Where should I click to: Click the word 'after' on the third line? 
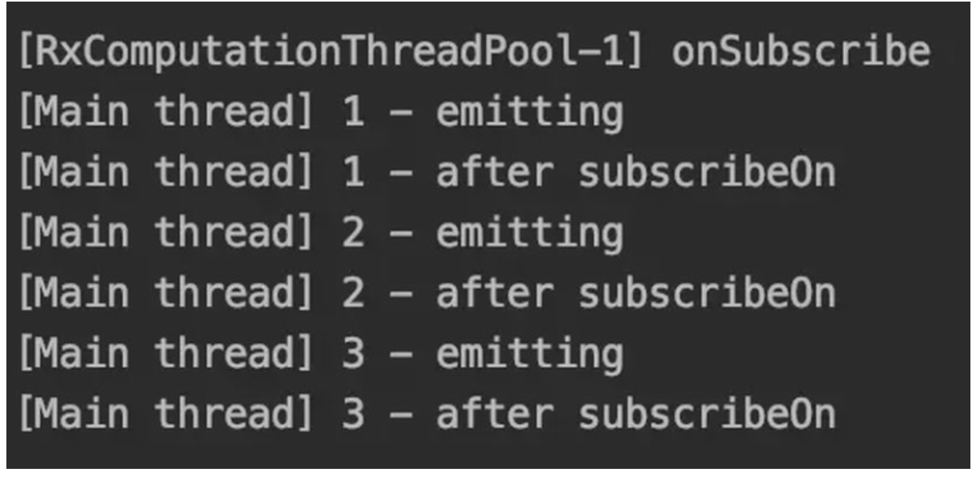[495, 171]
